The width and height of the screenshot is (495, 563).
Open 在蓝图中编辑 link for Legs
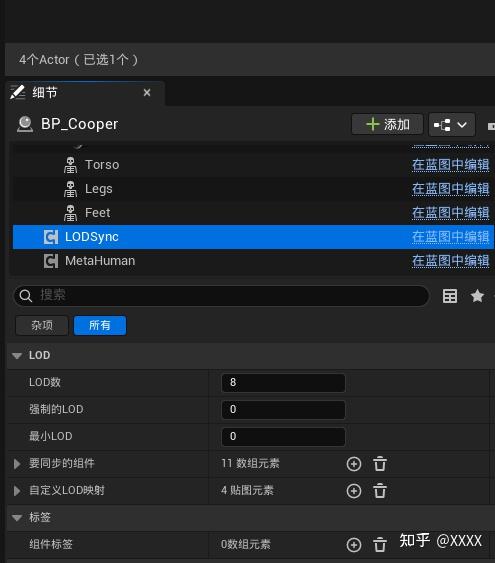450,189
